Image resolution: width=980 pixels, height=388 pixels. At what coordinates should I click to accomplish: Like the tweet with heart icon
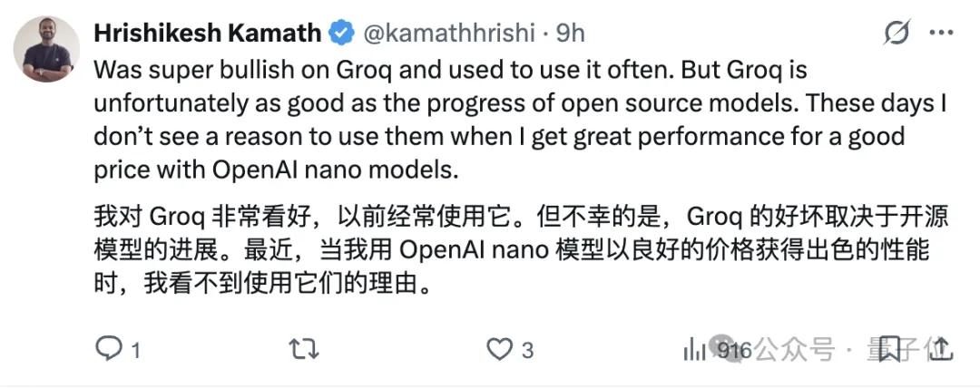[499, 349]
